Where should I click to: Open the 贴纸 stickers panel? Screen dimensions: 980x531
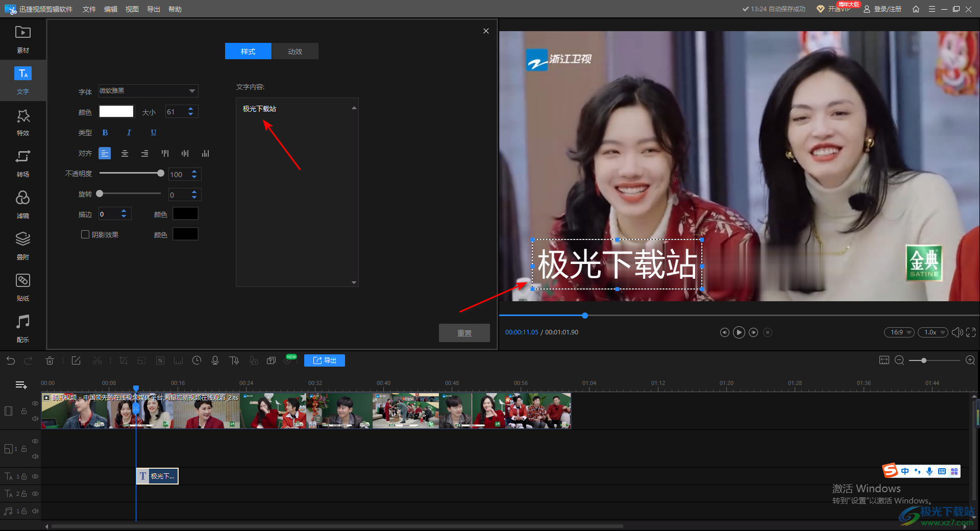[22, 287]
